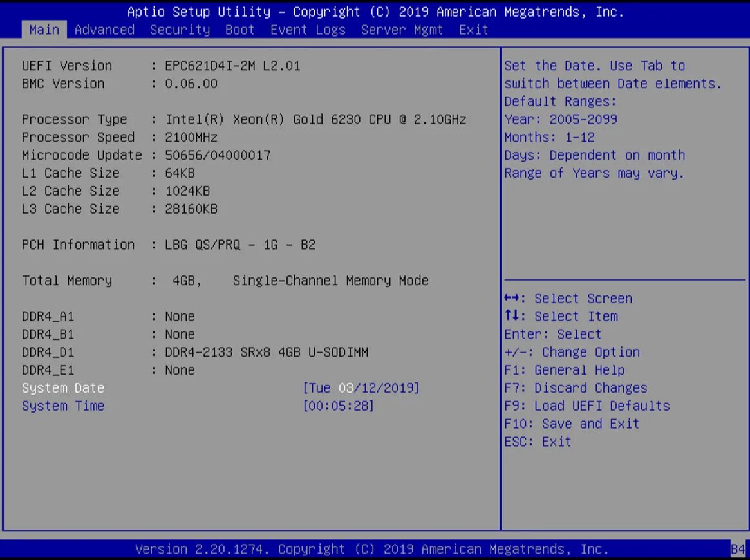Select the Exit tab
The width and height of the screenshot is (750, 560).
point(474,30)
